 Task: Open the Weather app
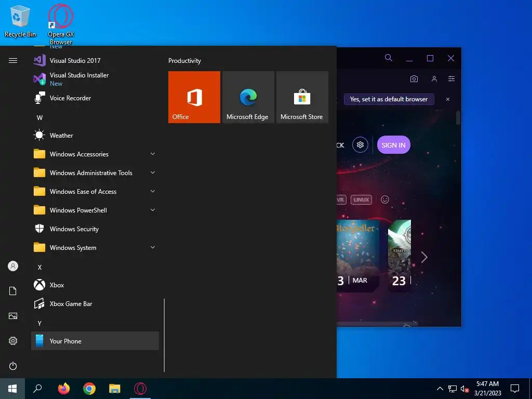pyautogui.click(x=95, y=136)
